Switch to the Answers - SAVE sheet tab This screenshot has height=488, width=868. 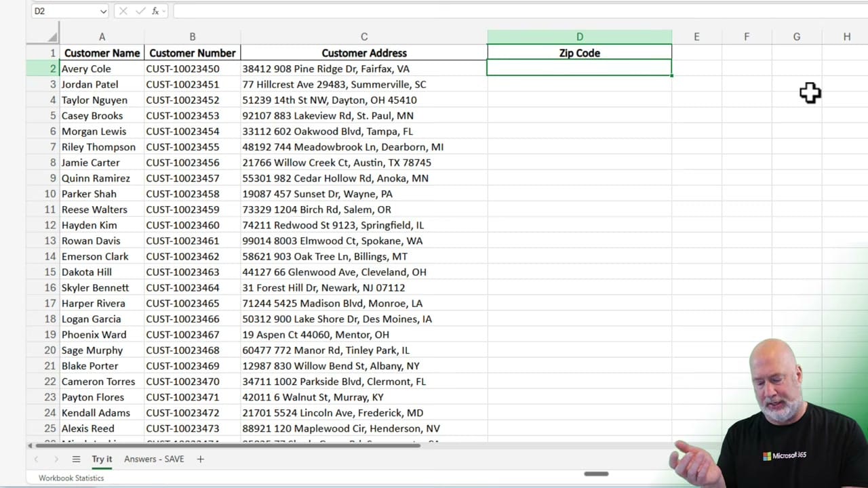coord(153,459)
